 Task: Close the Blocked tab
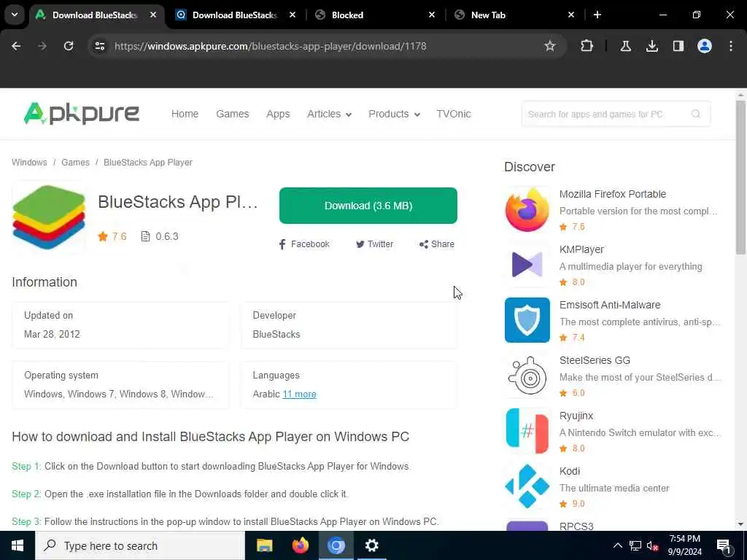tap(432, 15)
